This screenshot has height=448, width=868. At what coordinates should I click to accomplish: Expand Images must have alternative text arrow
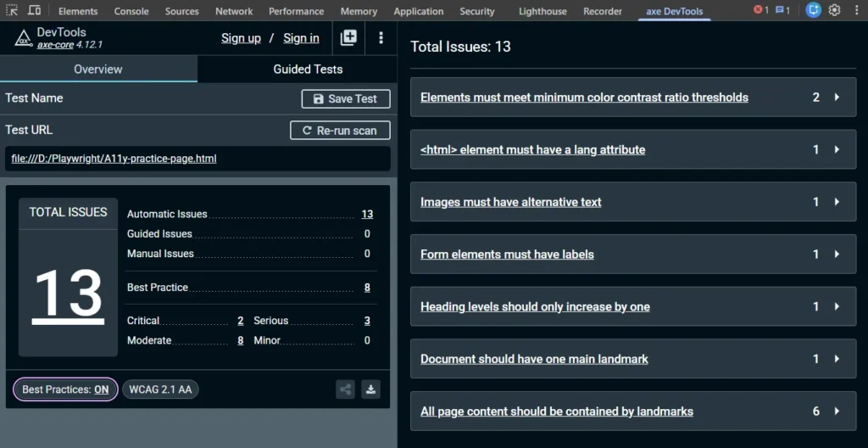click(837, 202)
